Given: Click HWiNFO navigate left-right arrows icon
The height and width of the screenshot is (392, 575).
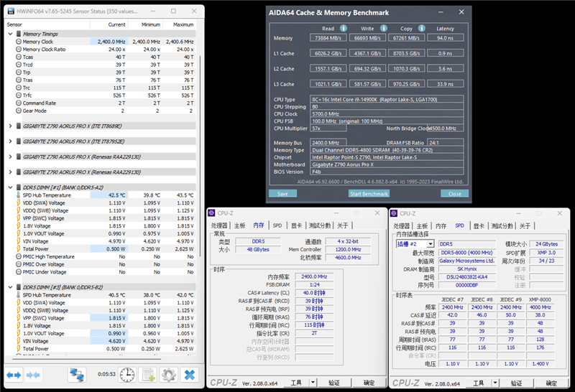Looking at the screenshot, I should tap(14, 375).
